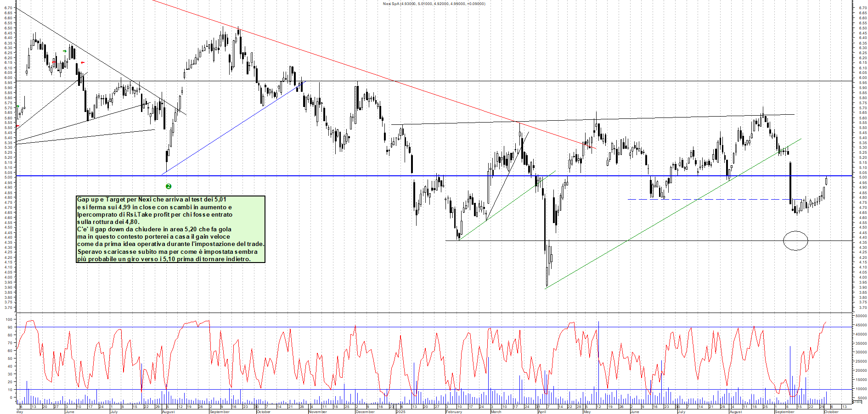Click the red arrow at the chart's left edge
This screenshot has width=868, height=414.
pos(17,126)
